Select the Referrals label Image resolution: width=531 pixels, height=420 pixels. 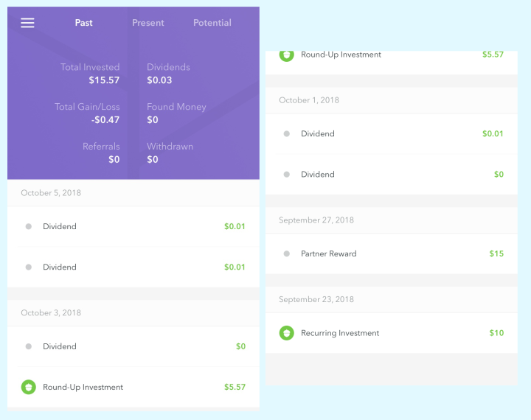tap(101, 147)
